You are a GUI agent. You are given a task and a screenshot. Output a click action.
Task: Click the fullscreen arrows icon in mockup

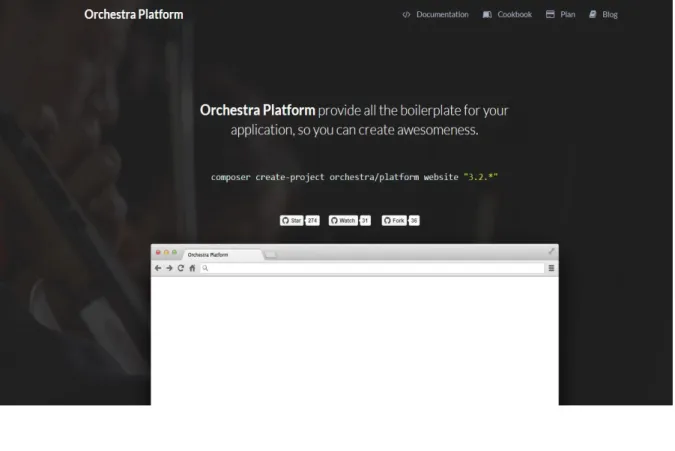coord(551,251)
